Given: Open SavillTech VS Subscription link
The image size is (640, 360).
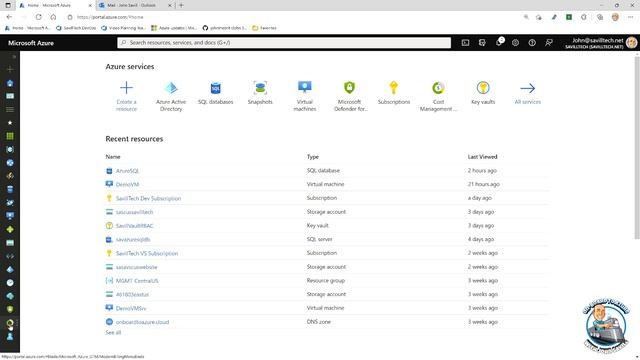Looking at the screenshot, I should click(x=147, y=253).
